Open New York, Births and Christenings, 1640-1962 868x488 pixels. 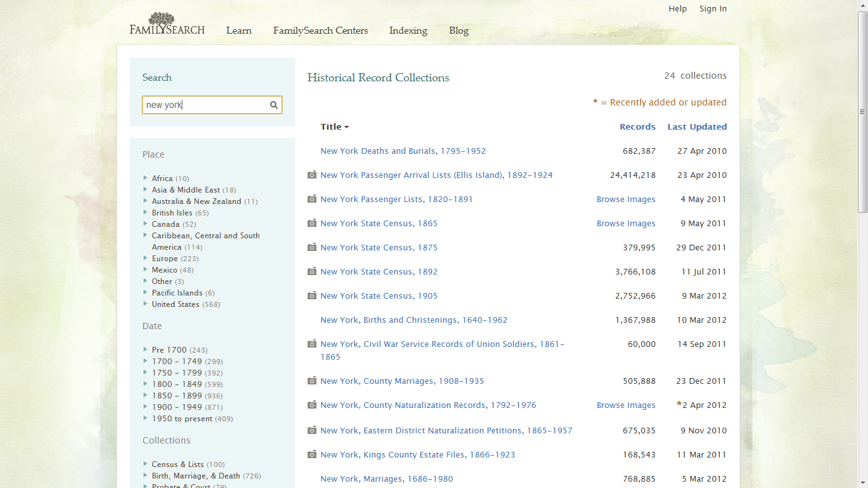point(414,320)
